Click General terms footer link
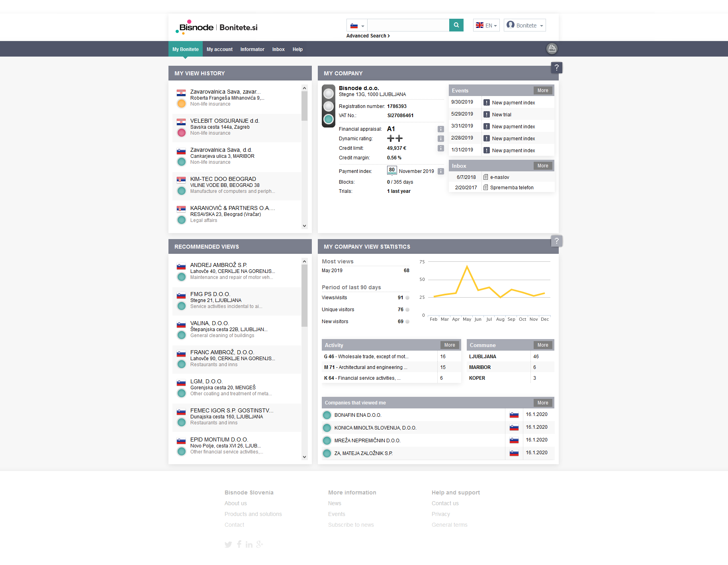This screenshot has height=565, width=728. click(x=449, y=525)
